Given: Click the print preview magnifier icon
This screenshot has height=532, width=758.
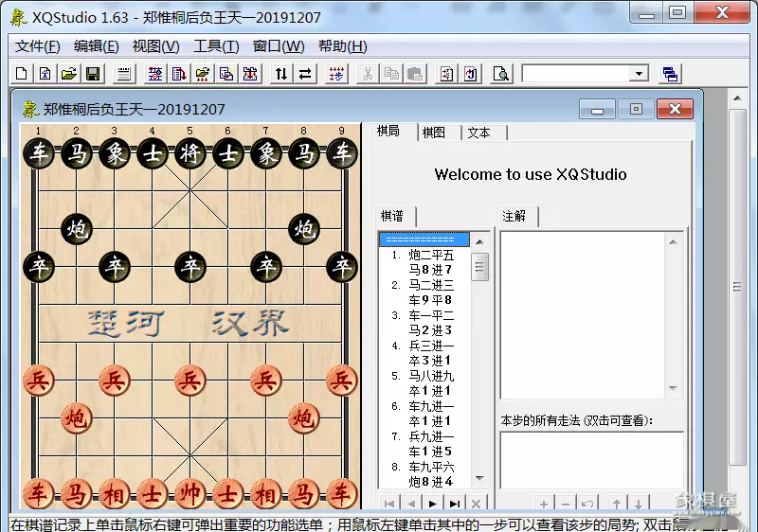Looking at the screenshot, I should coord(501,74).
